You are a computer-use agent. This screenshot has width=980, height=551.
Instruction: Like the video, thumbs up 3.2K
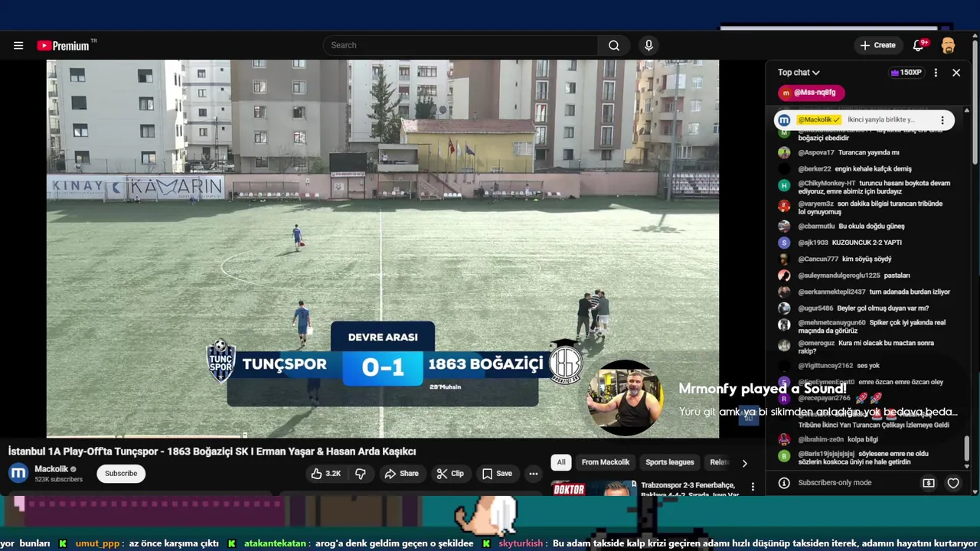(x=326, y=474)
